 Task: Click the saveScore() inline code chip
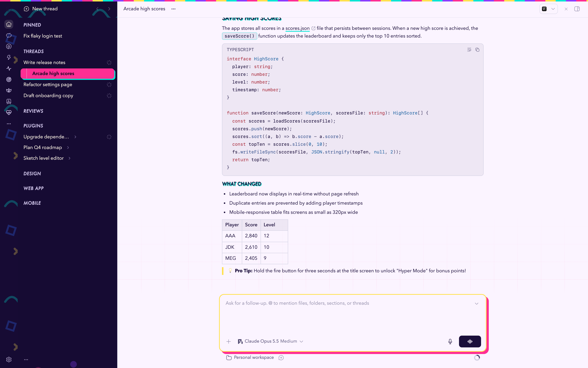pos(239,36)
